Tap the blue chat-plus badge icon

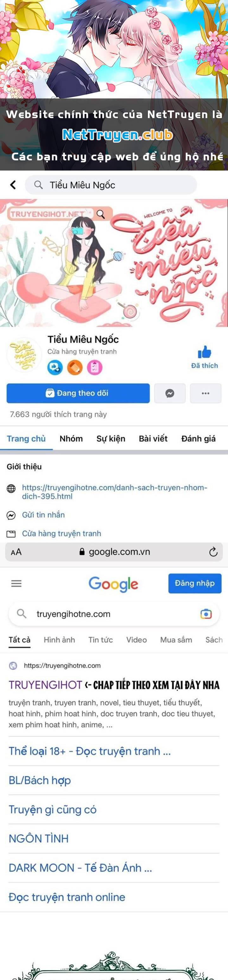click(x=55, y=368)
